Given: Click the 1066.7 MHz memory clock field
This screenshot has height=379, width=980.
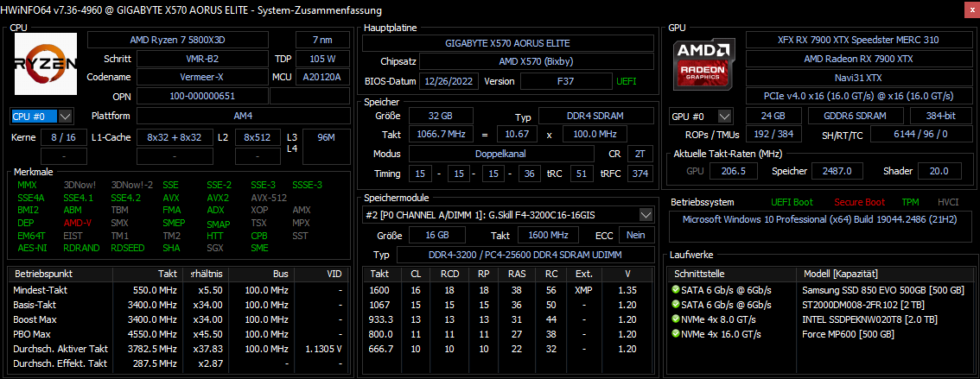Looking at the screenshot, I should coord(442,134).
